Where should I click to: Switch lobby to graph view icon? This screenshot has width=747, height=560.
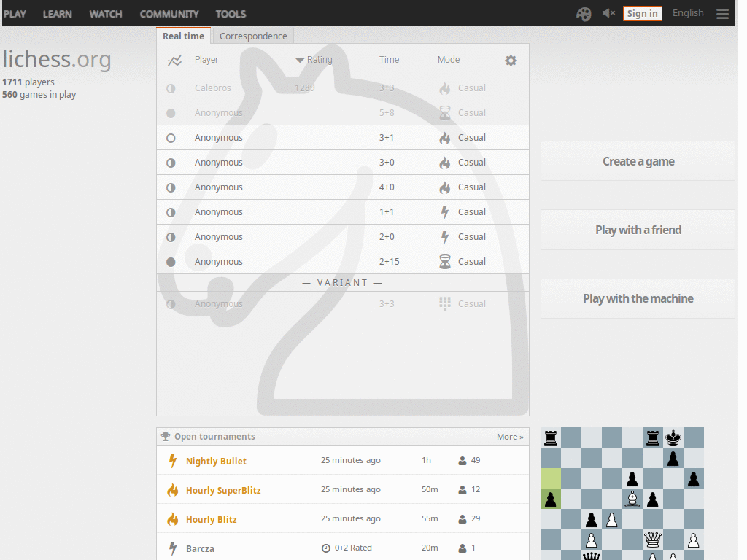click(174, 61)
